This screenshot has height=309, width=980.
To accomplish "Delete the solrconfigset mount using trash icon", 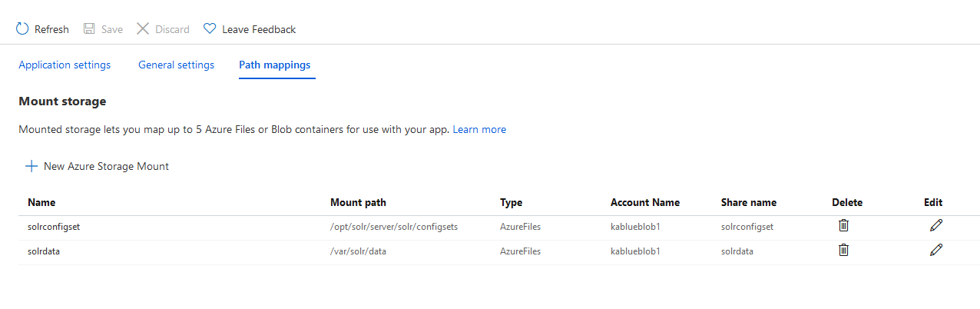I will (x=843, y=226).
